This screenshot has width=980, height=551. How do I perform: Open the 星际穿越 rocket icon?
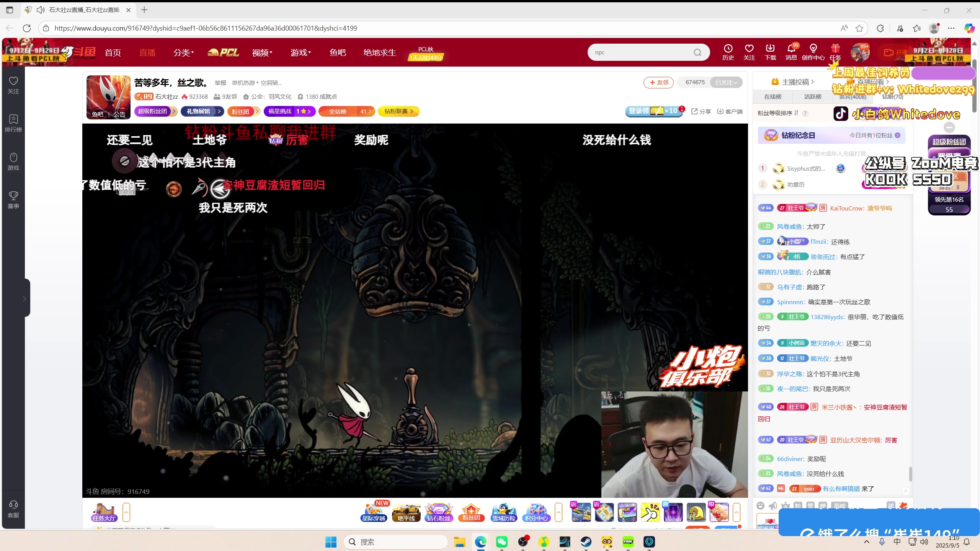click(x=374, y=512)
